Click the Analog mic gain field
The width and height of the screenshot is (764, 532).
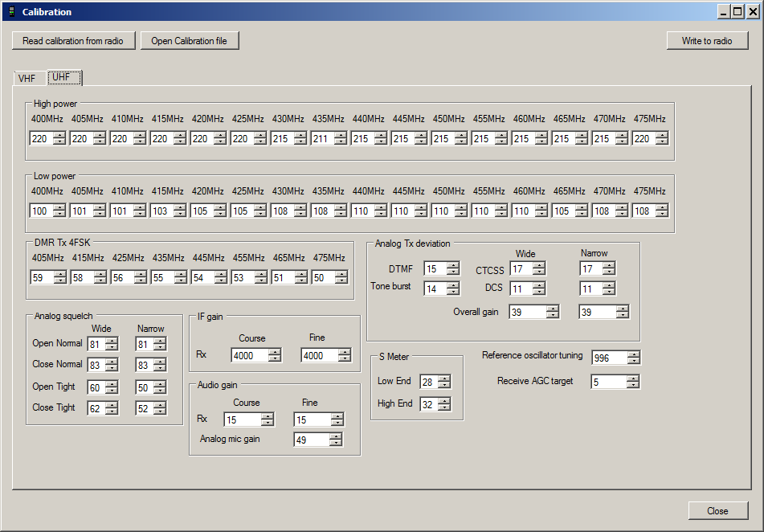coord(311,440)
